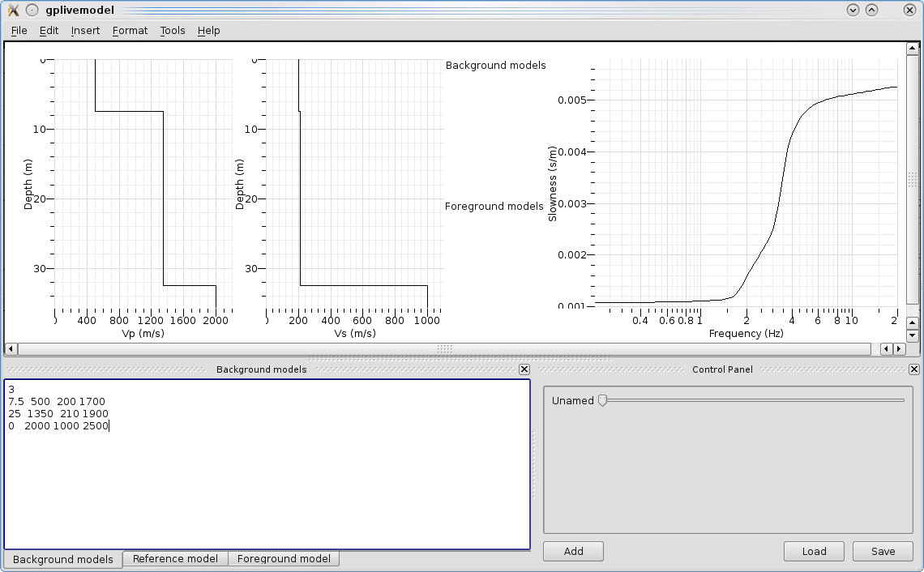Switch to the Reference model tab
Image resolution: width=924 pixels, height=572 pixels.
(x=175, y=559)
